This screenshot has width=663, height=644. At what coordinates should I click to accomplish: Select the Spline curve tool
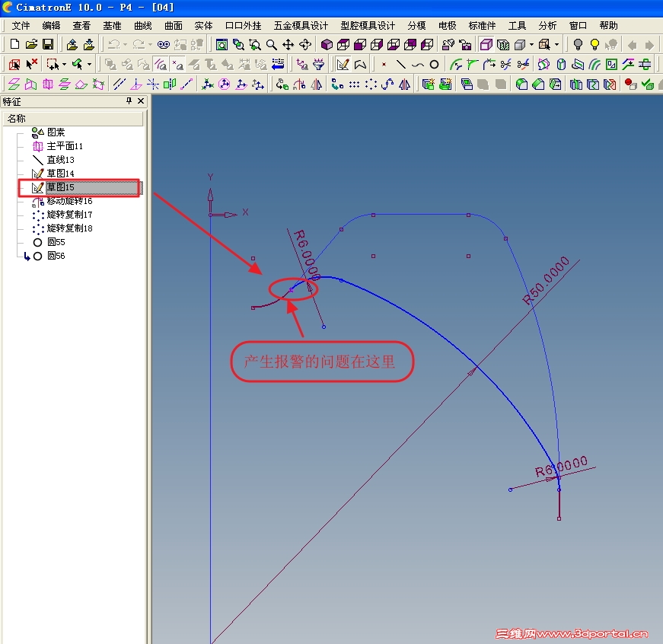418,65
